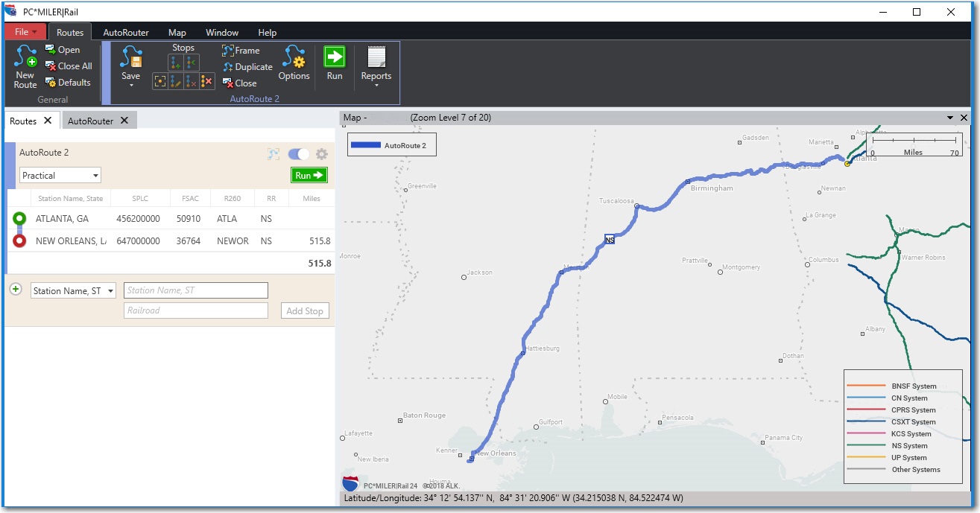This screenshot has width=980, height=513.
Task: Select the ATLANTA, GA stop row
Action: (x=171, y=219)
